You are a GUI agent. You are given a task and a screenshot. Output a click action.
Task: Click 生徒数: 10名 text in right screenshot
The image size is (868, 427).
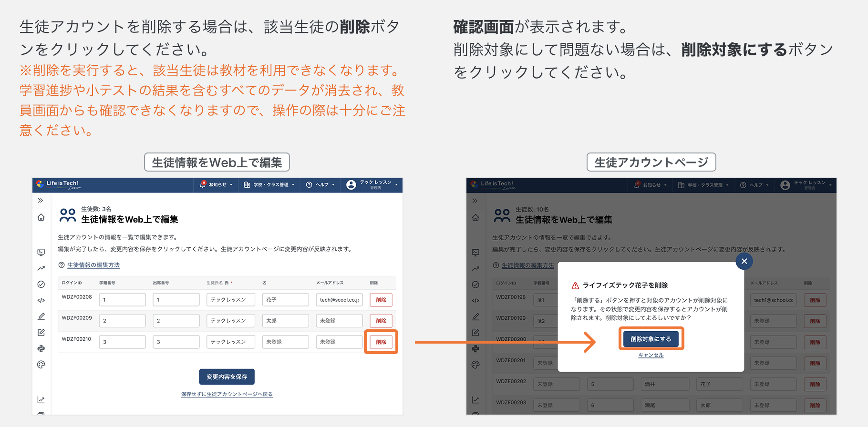pyautogui.click(x=532, y=209)
